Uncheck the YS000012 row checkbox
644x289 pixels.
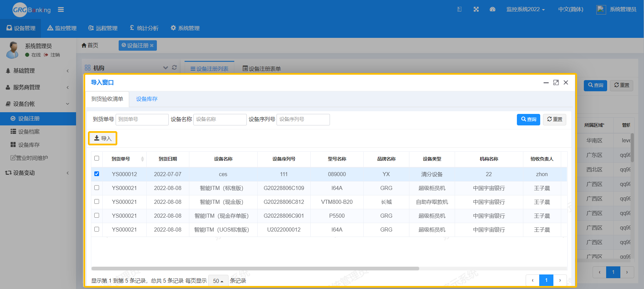click(97, 174)
